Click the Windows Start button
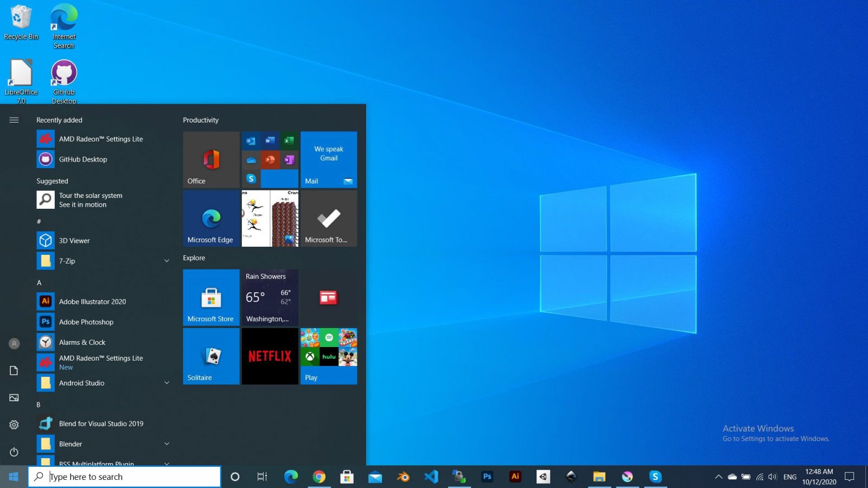The image size is (868, 488). click(x=14, y=477)
